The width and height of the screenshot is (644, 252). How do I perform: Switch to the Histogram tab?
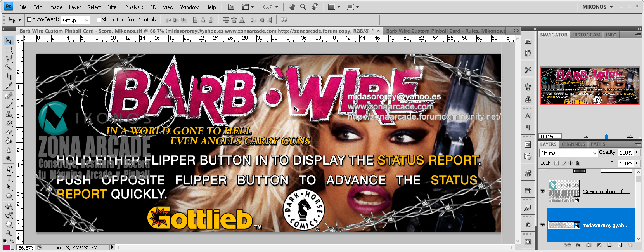(x=586, y=35)
